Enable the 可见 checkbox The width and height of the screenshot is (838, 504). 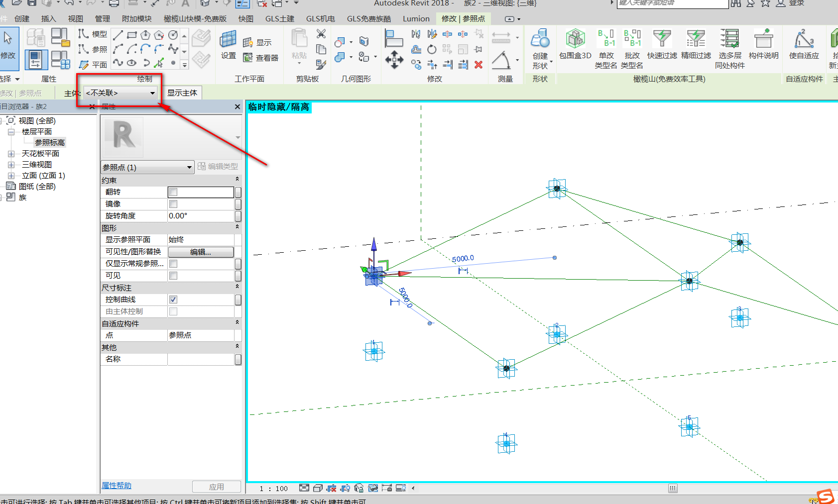pos(173,276)
